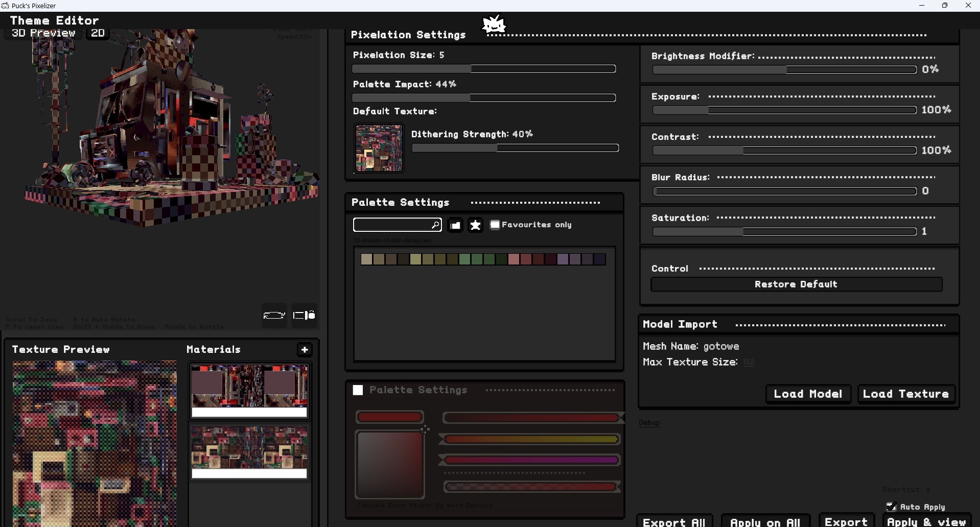Set the Brightness Modifier slider

tap(784, 70)
